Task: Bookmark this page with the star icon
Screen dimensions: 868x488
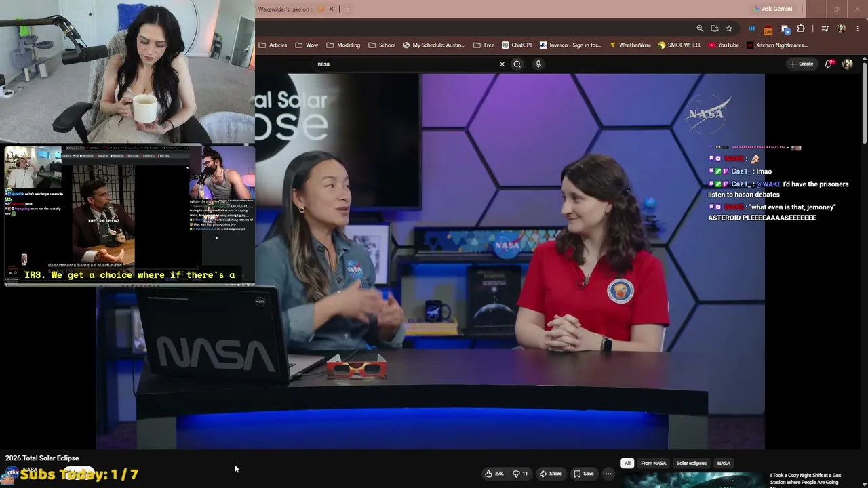Action: click(x=729, y=28)
